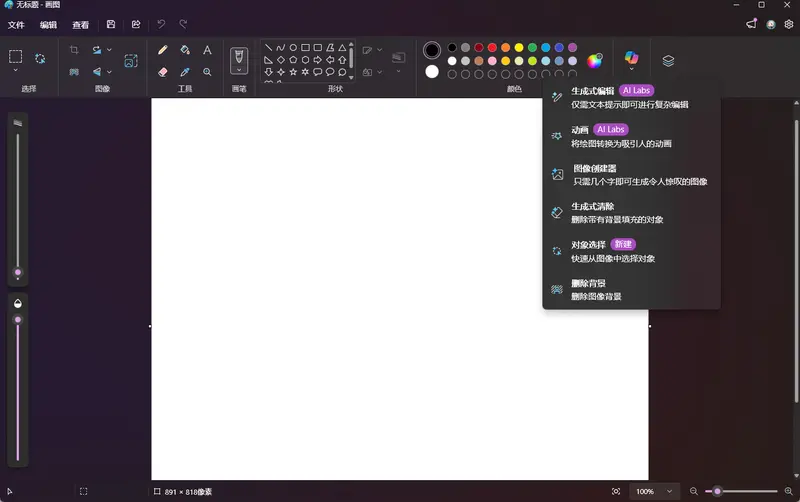Open the 文件 menu
The width and height of the screenshot is (800, 502).
point(16,24)
